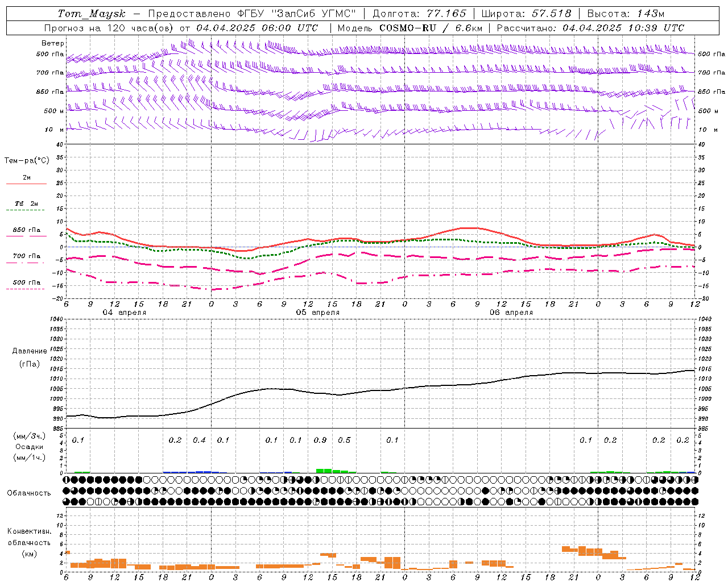Click the 05 апреля date label

(x=318, y=313)
